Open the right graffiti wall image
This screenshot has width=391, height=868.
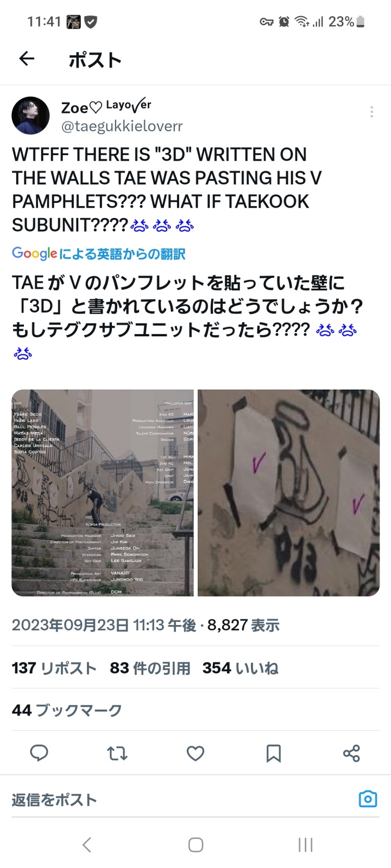pyautogui.click(x=288, y=493)
